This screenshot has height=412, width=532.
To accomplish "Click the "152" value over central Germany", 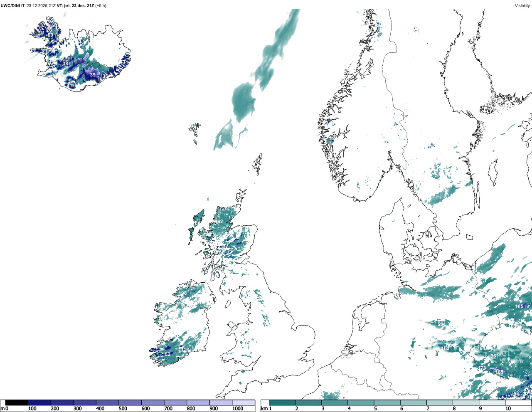I will pyautogui.click(x=445, y=348).
